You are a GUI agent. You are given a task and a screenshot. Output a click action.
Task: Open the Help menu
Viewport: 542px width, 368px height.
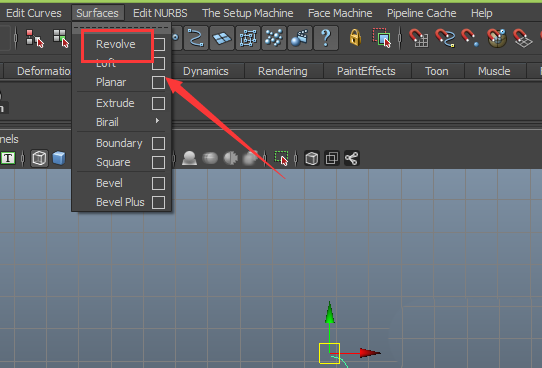point(482,13)
